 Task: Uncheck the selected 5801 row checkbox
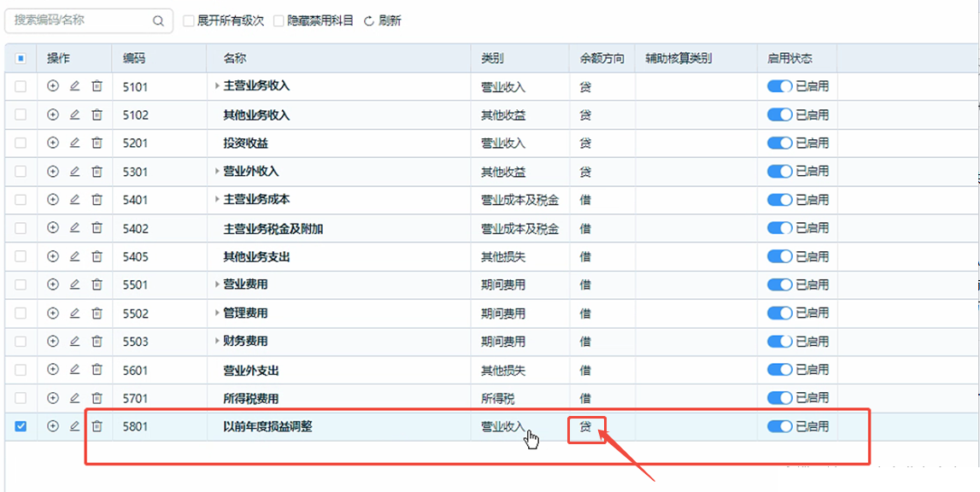(21, 426)
